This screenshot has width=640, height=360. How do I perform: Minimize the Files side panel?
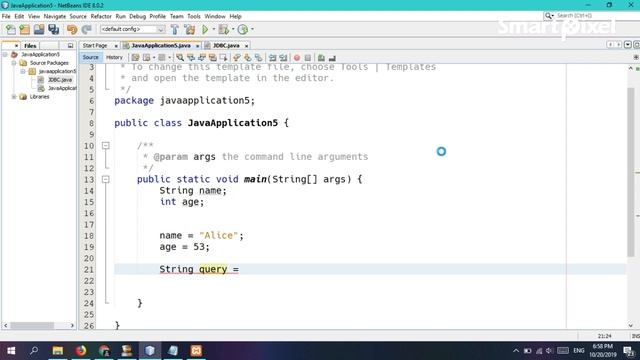(70, 46)
